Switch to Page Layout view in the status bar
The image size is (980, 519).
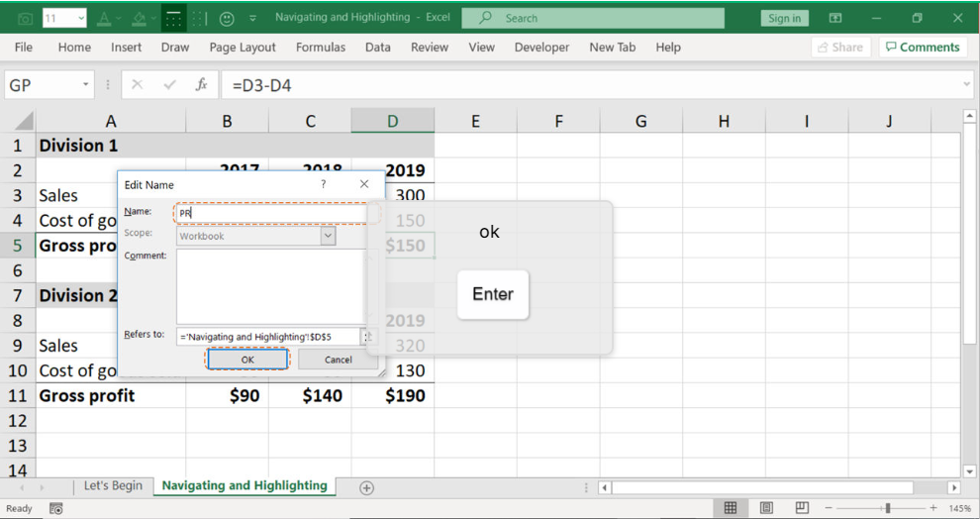coord(766,508)
